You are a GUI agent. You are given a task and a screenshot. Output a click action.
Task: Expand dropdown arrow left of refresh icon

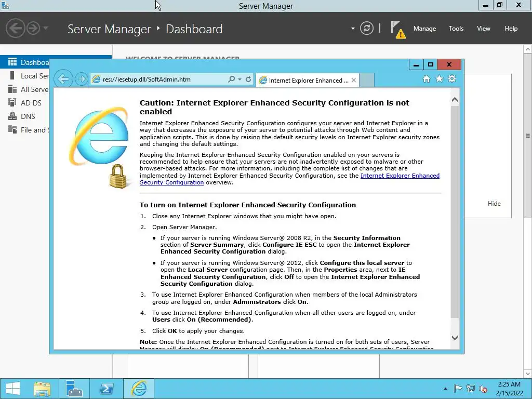(353, 29)
